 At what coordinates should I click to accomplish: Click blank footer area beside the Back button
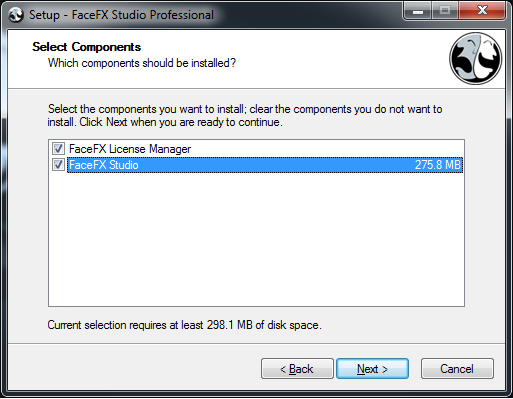(133, 369)
